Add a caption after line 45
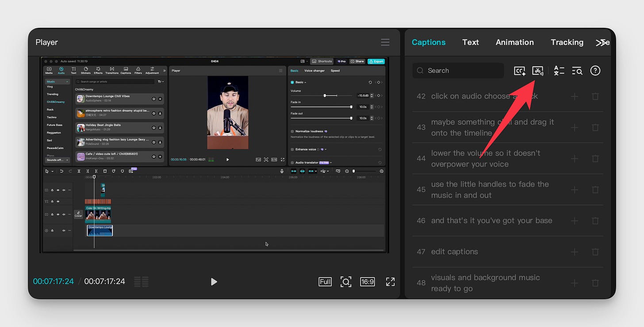The image size is (644, 327). click(x=575, y=190)
